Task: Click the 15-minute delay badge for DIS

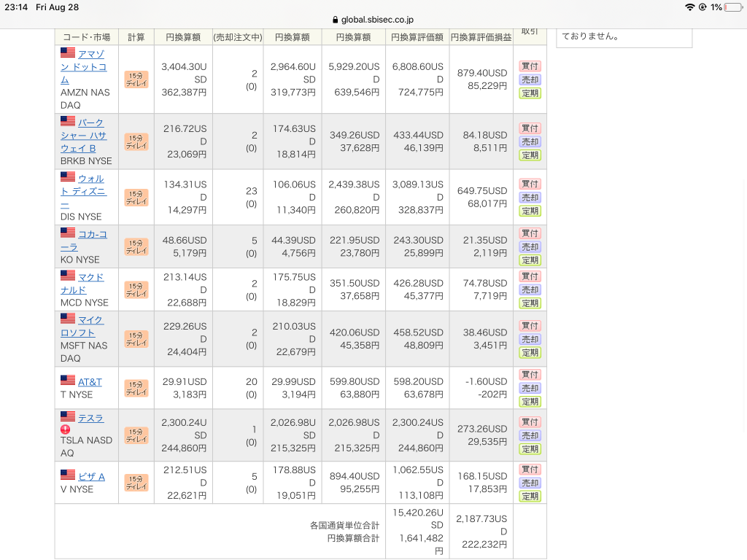Action: (x=136, y=198)
